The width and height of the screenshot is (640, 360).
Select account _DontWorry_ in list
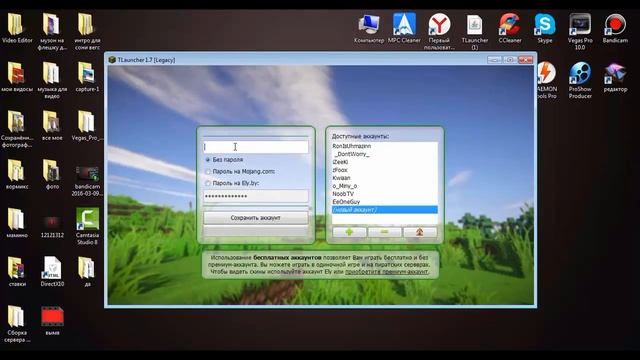(384, 154)
